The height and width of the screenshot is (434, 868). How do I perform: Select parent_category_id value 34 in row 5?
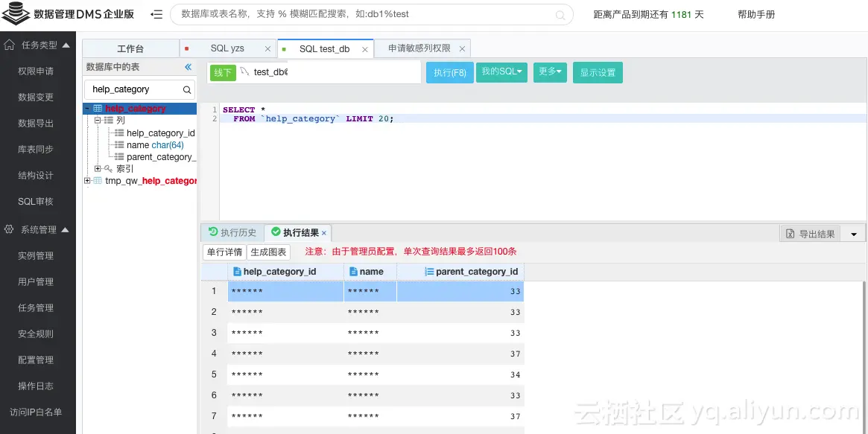click(x=460, y=374)
